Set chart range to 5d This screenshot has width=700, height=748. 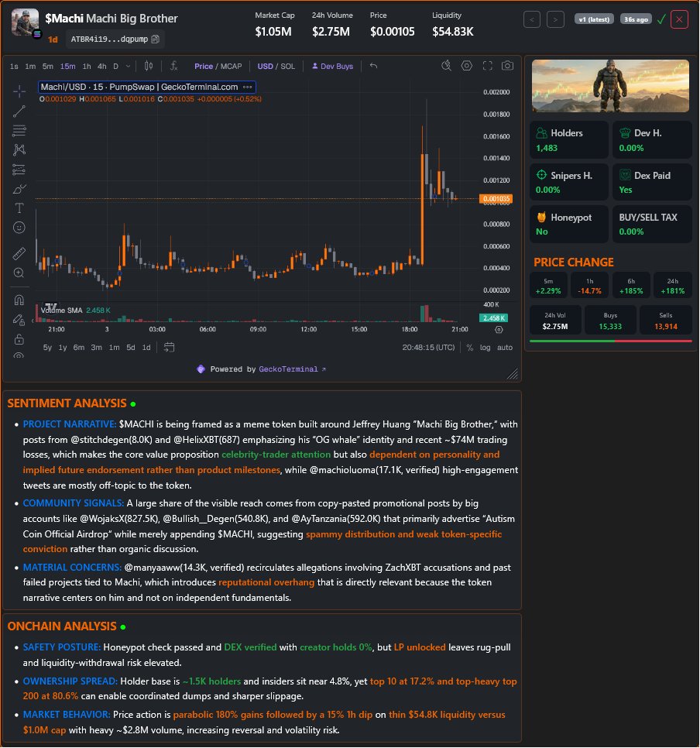[130, 347]
